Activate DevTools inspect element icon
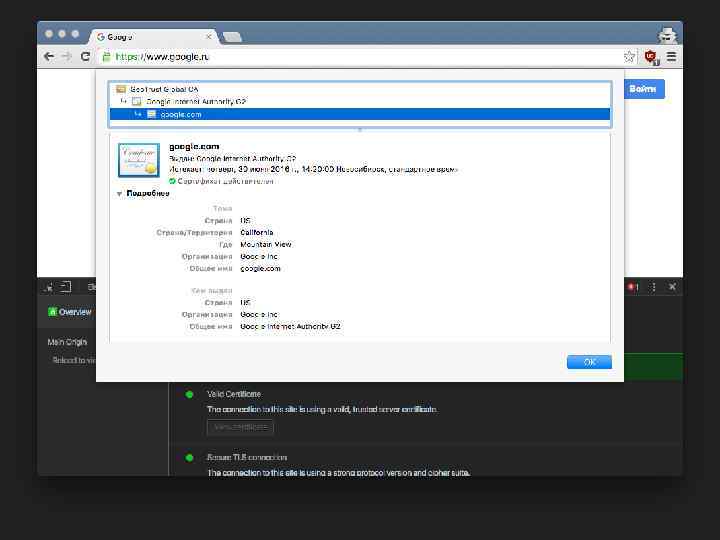720x540 pixels. 49,287
